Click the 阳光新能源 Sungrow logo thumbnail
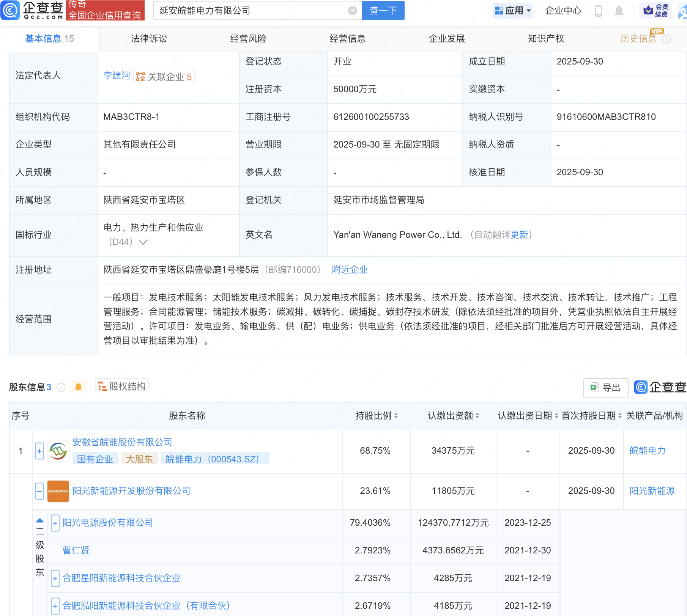 (58, 491)
